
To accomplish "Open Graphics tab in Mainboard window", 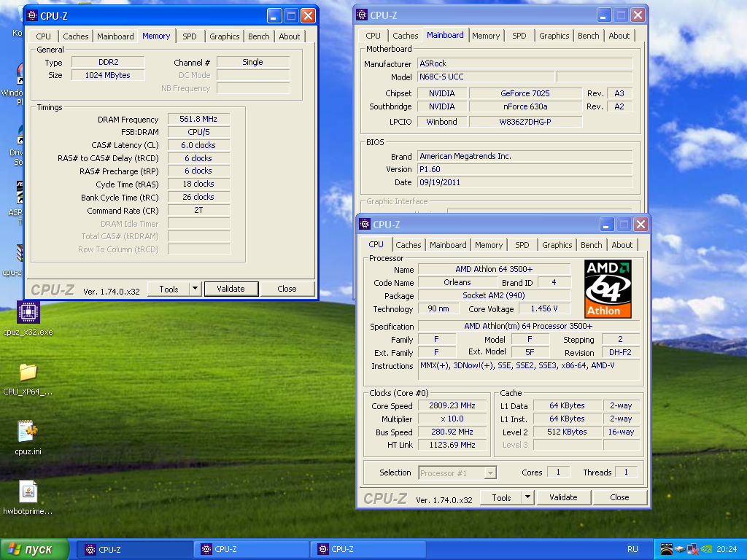I will pyautogui.click(x=554, y=36).
